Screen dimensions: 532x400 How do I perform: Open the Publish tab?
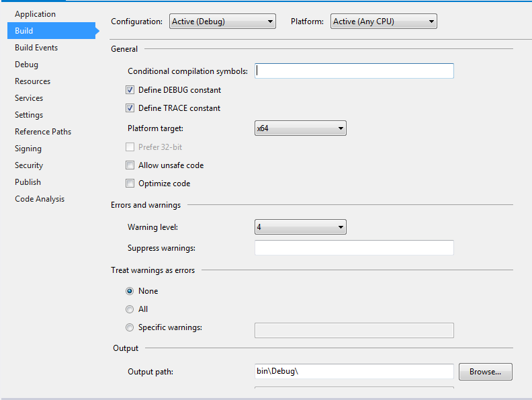click(x=28, y=182)
